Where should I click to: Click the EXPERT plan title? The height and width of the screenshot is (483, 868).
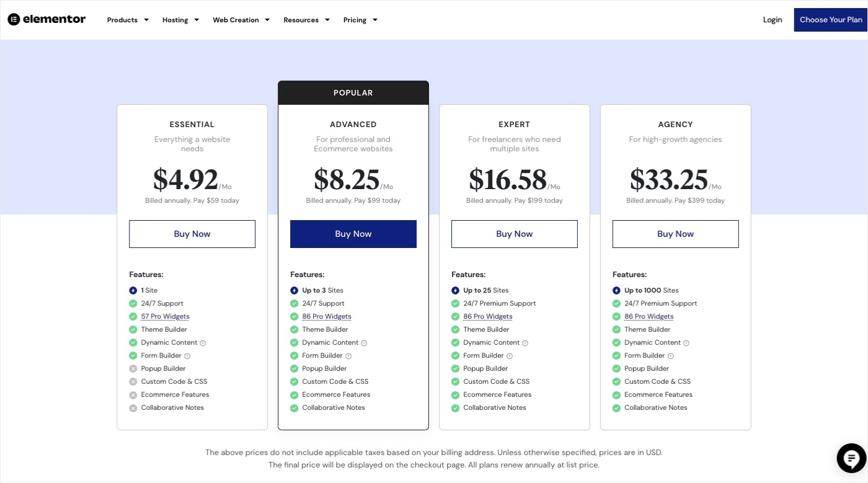[515, 125]
